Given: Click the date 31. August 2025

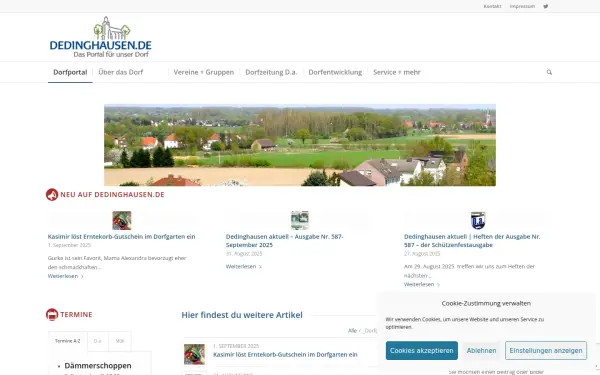Looking at the screenshot, I should (x=244, y=253).
